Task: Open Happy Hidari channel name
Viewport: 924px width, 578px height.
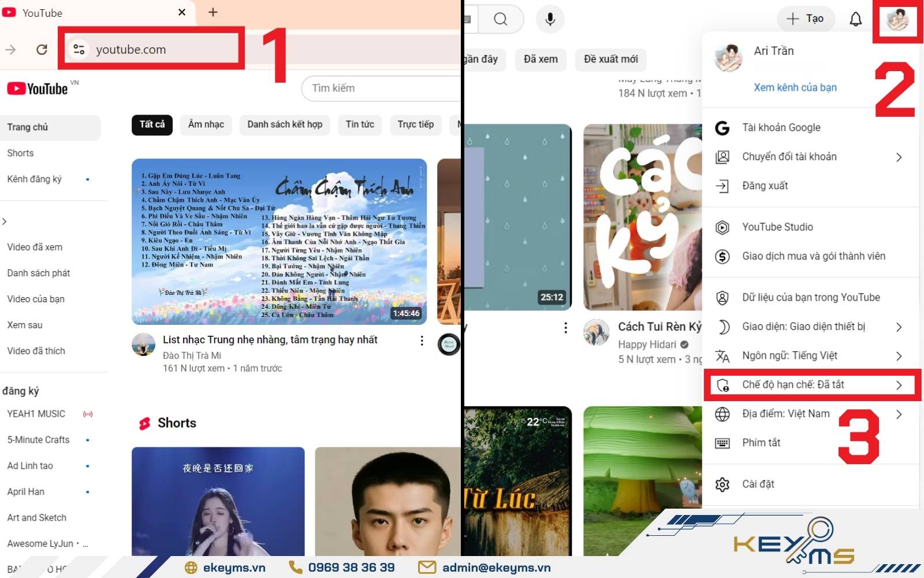Action: pos(647,344)
